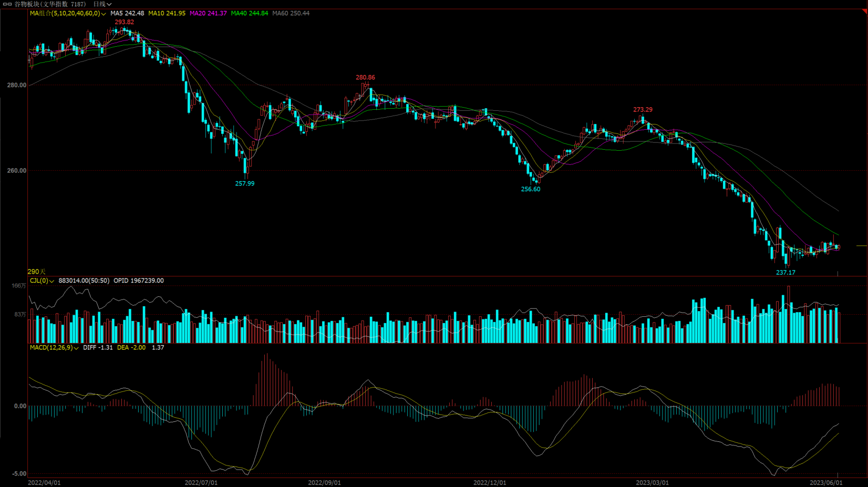Select the magenta MA20 241.37 legend

tap(208, 13)
